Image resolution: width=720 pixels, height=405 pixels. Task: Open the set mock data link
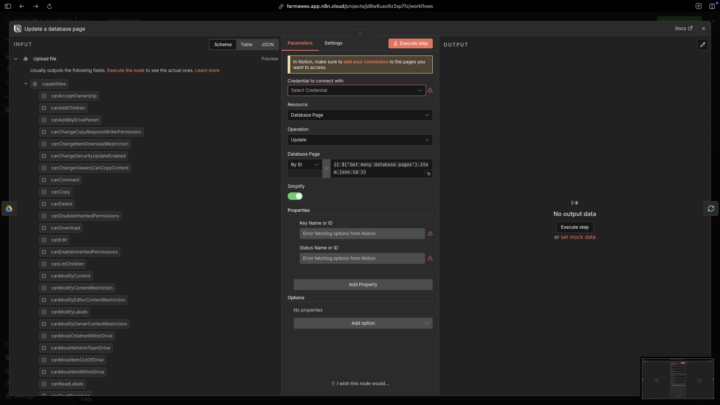(578, 237)
